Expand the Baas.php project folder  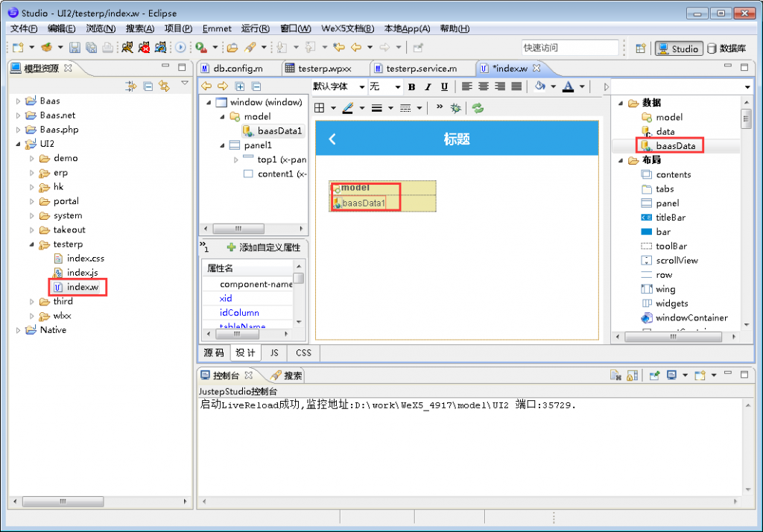click(x=17, y=129)
